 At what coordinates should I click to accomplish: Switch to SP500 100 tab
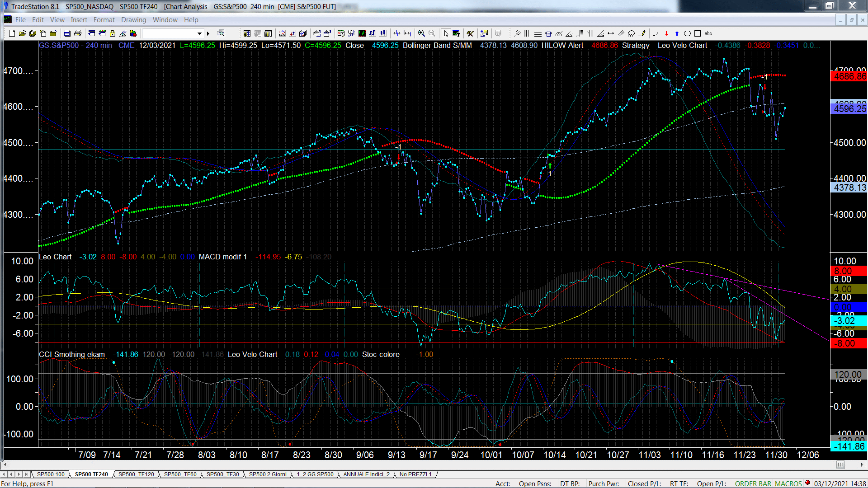tap(51, 474)
